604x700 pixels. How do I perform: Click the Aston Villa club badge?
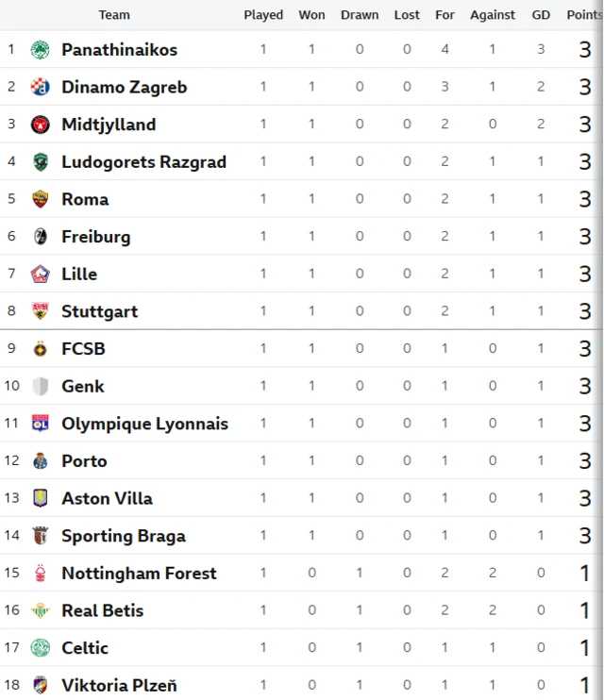pos(40,498)
